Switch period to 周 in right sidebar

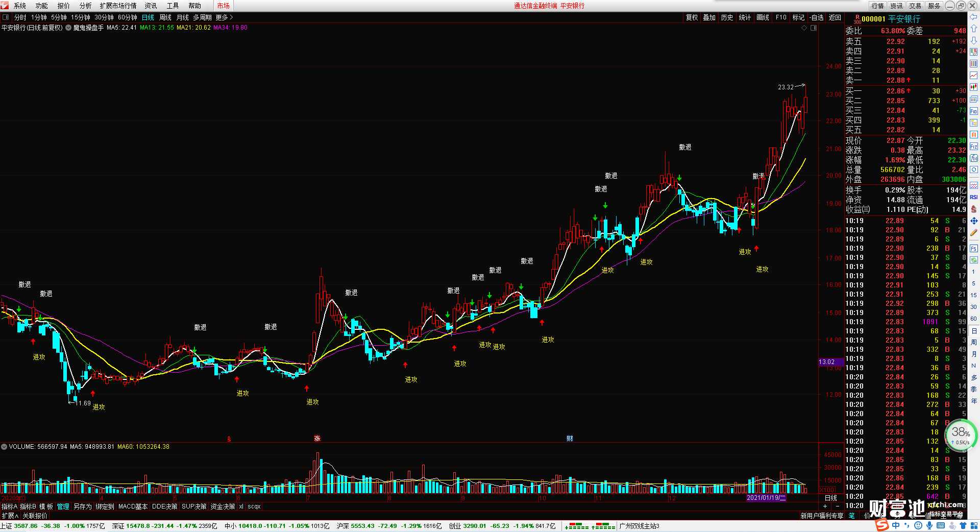click(974, 343)
